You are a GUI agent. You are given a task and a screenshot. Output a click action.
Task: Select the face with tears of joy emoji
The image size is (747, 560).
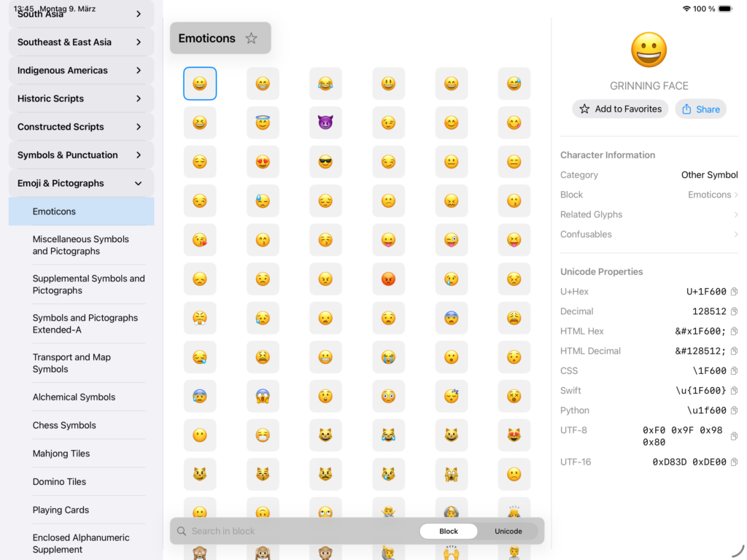[x=325, y=83]
